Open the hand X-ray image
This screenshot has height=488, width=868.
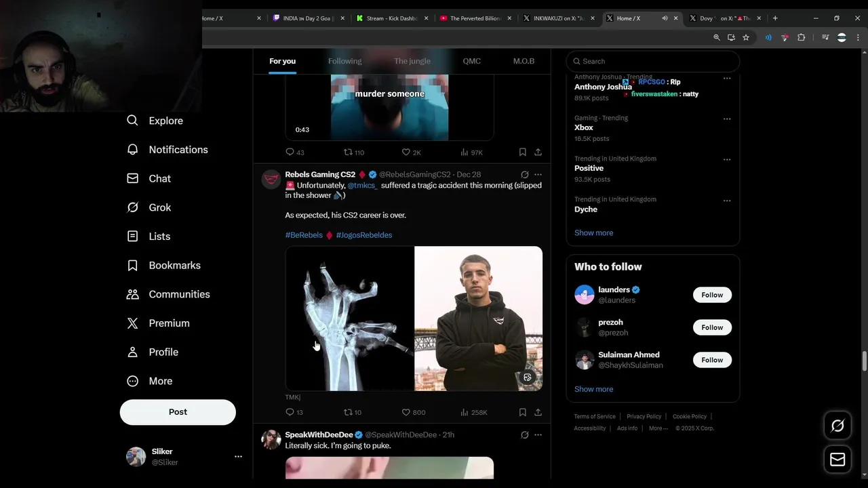349,319
